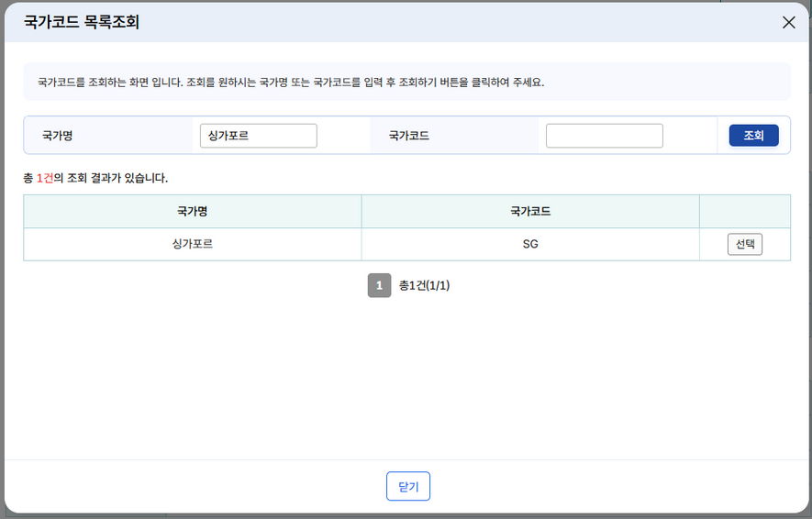Click the blue 조회 search button

coord(753,136)
